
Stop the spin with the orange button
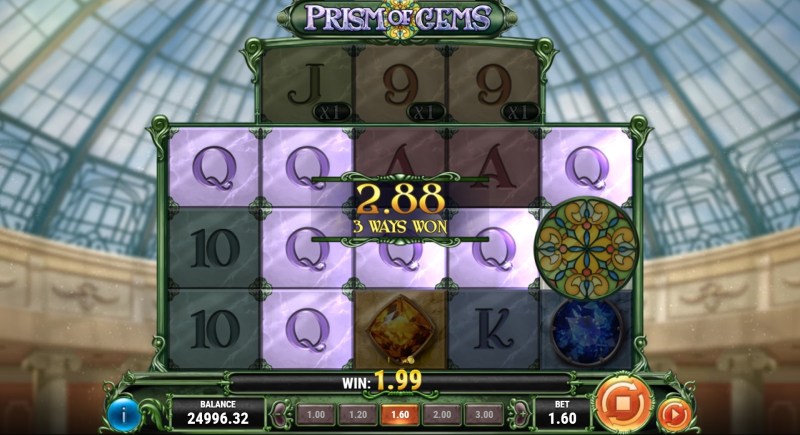(x=623, y=404)
